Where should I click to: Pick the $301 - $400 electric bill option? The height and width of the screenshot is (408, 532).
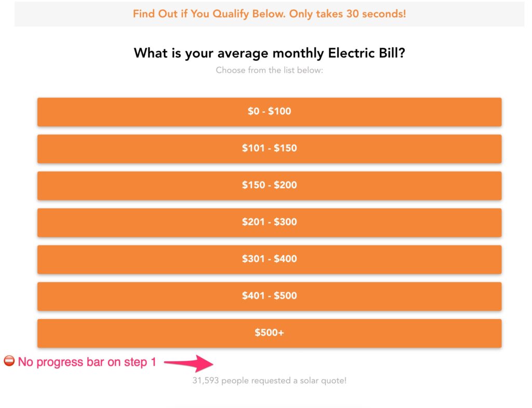[269, 259]
